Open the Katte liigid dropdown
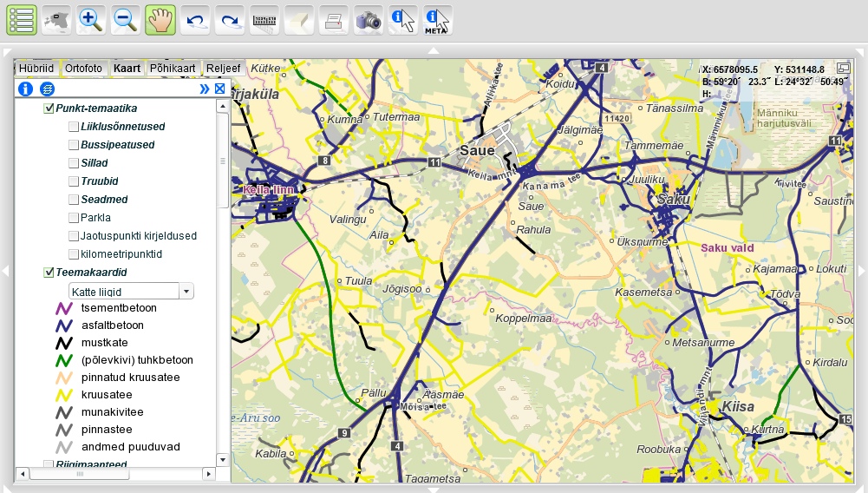 (186, 291)
